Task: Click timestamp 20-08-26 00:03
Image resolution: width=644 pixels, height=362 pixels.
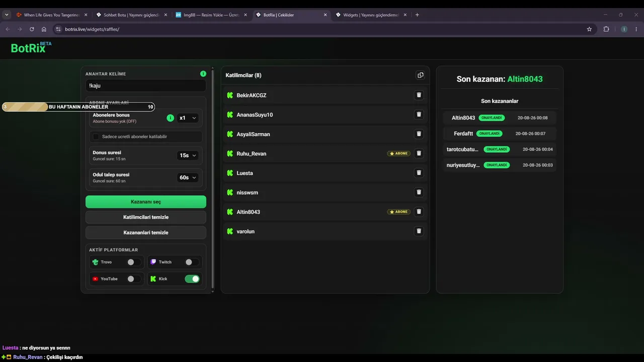Action: pos(538,165)
